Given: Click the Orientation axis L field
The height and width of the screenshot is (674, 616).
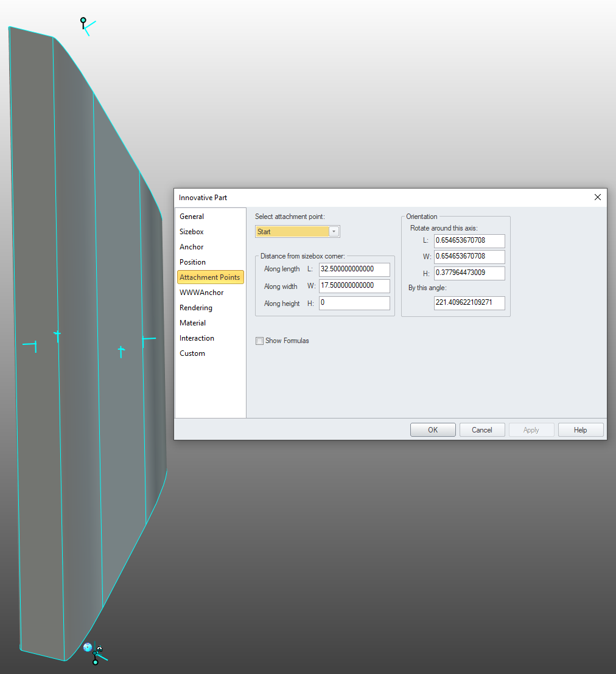Looking at the screenshot, I should (469, 241).
